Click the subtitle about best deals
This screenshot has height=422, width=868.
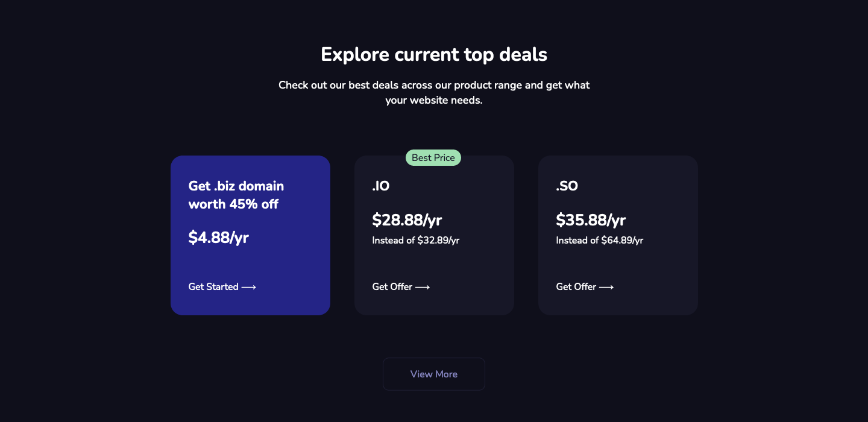[x=434, y=92]
